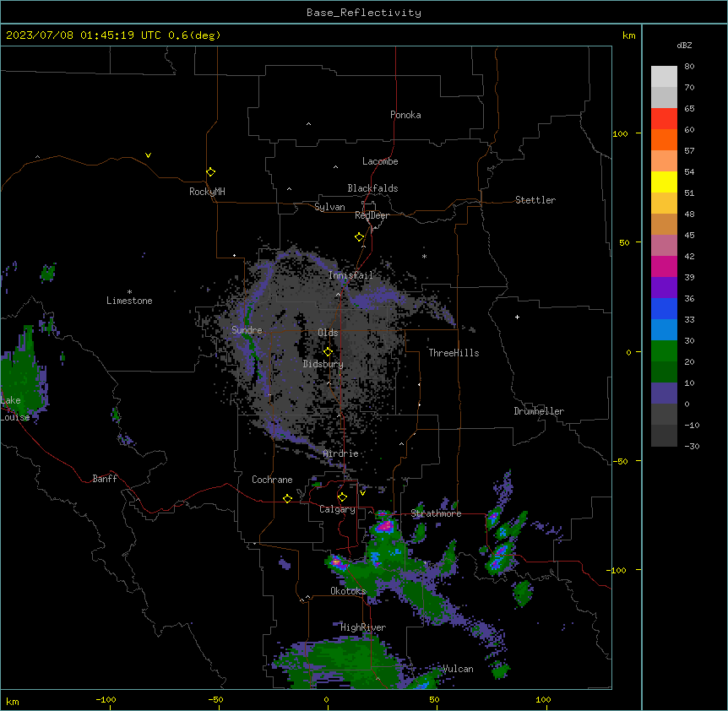Click the Ponoka city label

pos(405,115)
